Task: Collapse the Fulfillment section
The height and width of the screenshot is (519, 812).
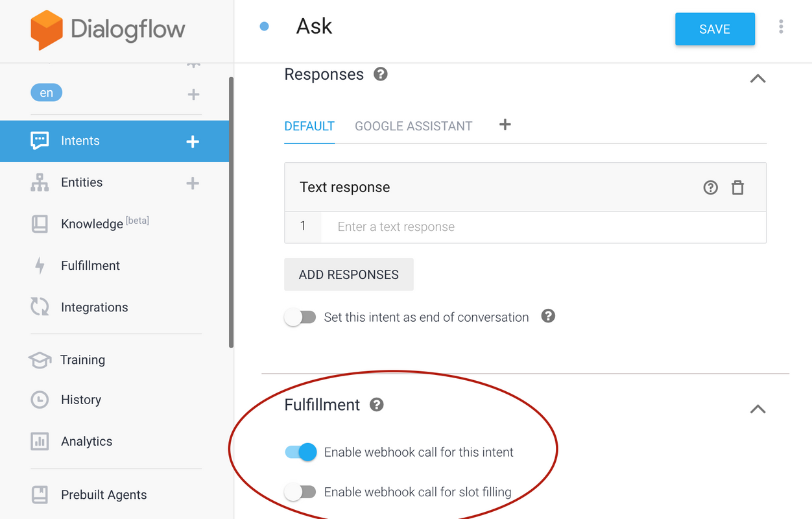Action: pyautogui.click(x=758, y=409)
